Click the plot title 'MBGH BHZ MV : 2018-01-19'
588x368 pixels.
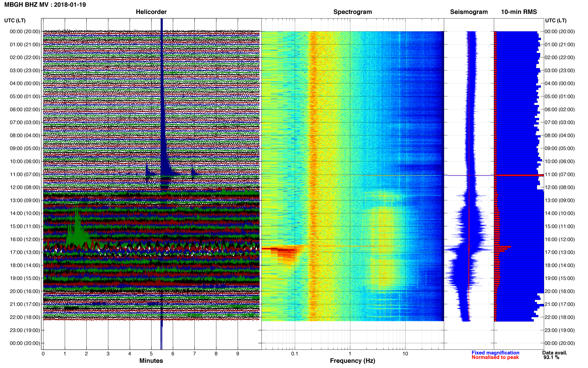(45, 5)
